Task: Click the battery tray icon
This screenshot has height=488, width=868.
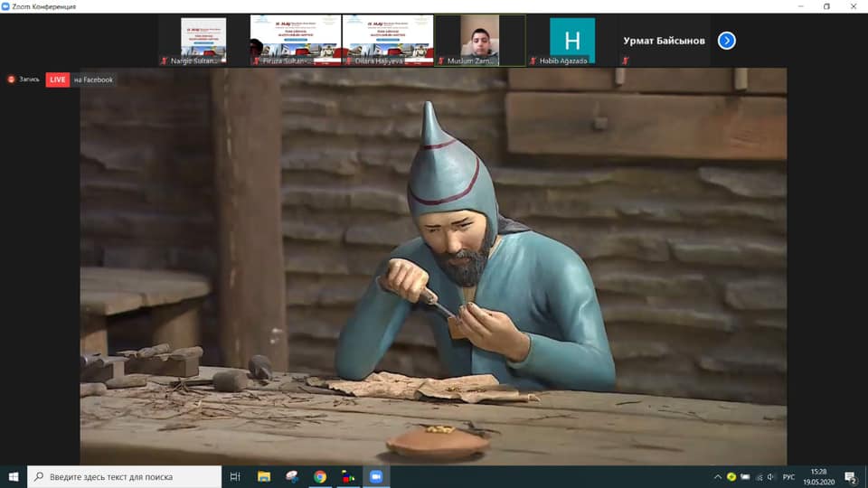Action: click(745, 477)
